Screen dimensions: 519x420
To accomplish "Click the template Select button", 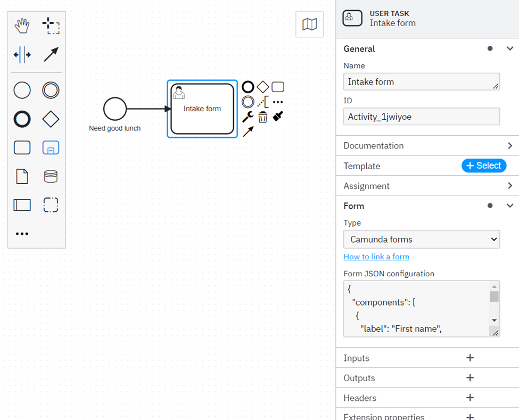I will coord(484,166).
